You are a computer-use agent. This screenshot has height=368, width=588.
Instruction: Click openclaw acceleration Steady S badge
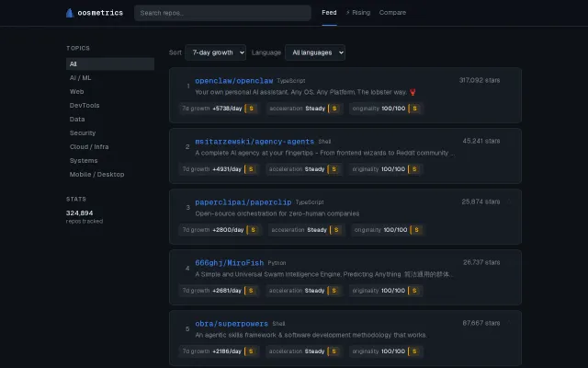point(334,109)
